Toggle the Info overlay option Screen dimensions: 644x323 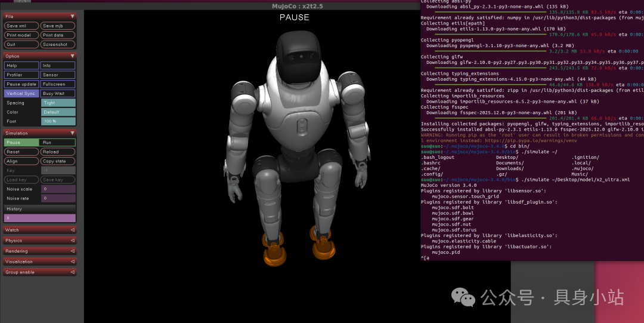57,66
